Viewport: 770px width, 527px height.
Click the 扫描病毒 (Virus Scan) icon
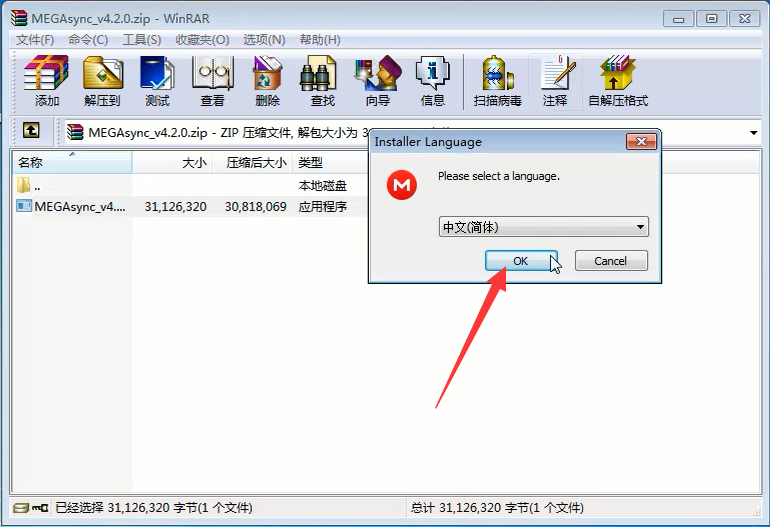tap(497, 74)
